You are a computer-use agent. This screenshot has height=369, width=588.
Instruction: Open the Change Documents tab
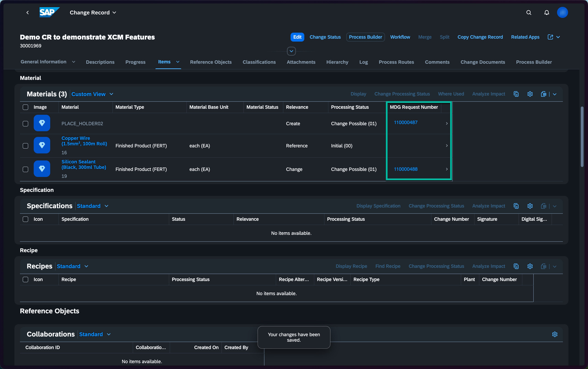[482, 62]
